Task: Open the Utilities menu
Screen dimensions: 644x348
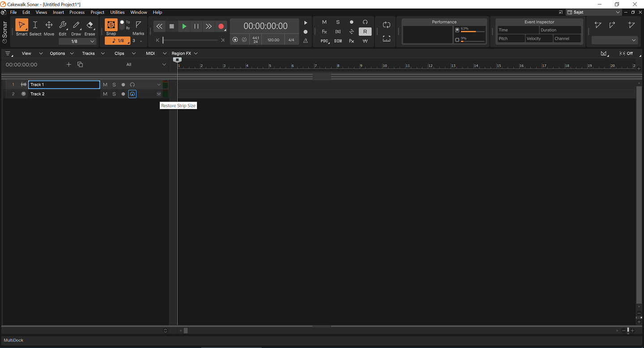Action: coord(117,12)
